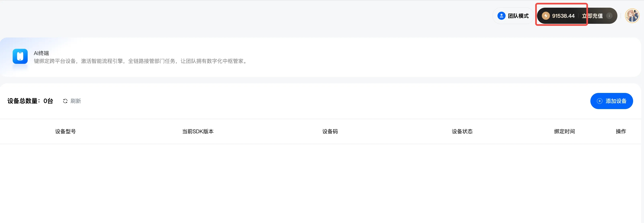Viewport: 644px width, 223px height.
Task: Click the 设备码 column header
Action: [x=330, y=131]
